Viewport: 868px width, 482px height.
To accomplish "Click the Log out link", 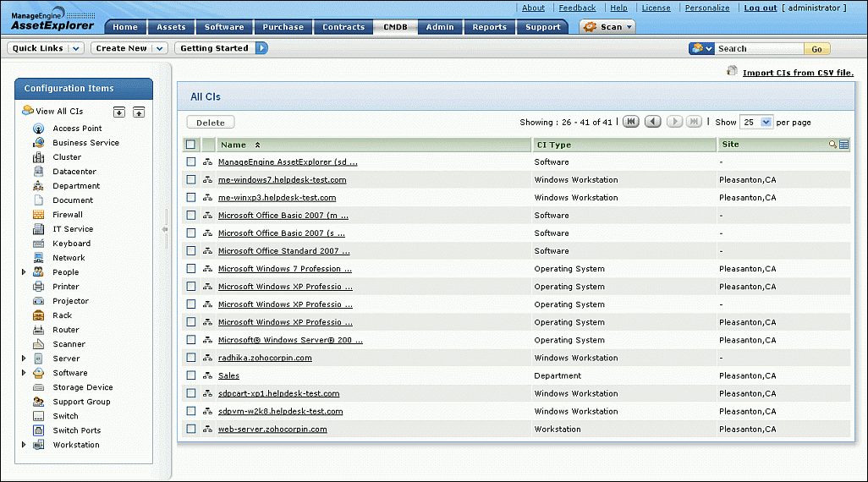I will 760,8.
